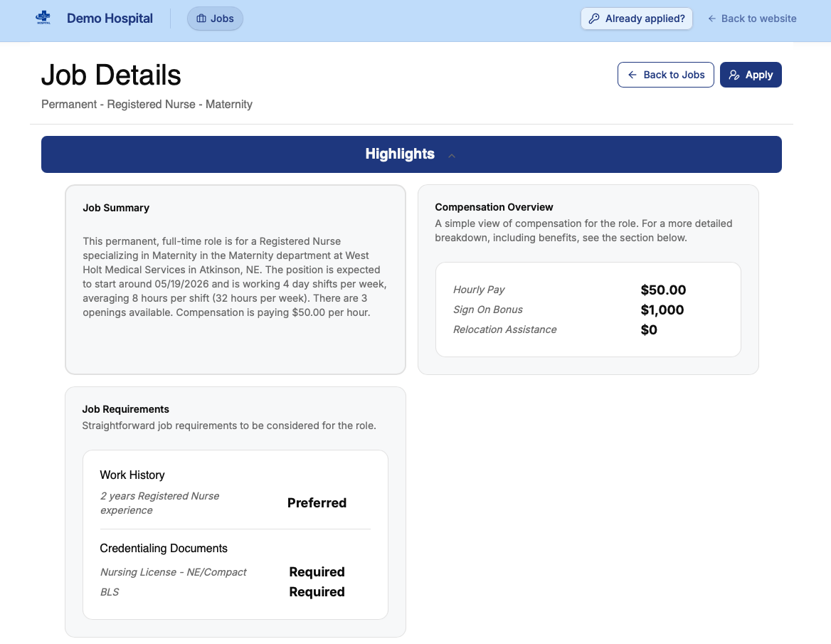Click the job summary paragraph text
This screenshot has height=644, width=831.
pyautogui.click(x=235, y=277)
